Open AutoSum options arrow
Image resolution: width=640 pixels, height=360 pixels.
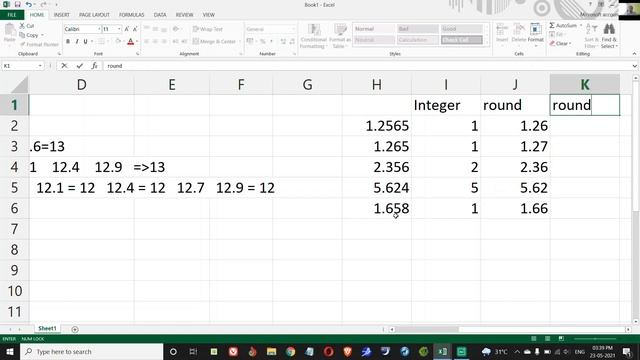(x=581, y=25)
